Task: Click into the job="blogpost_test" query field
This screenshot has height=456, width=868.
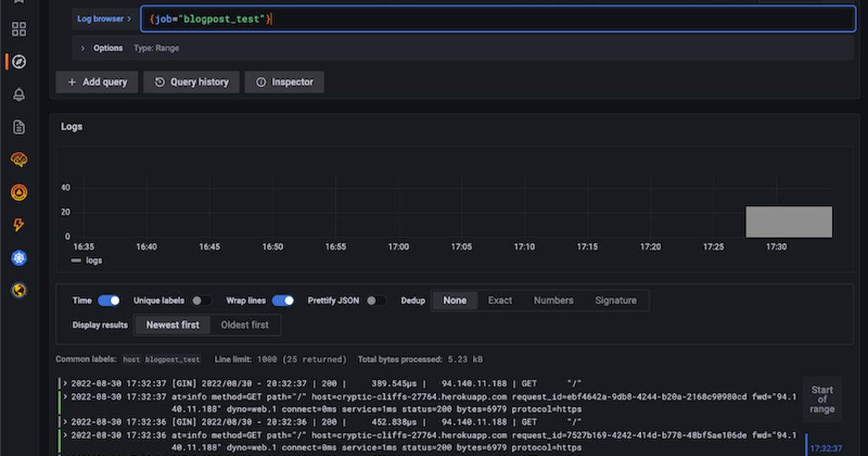Action: (x=498, y=19)
